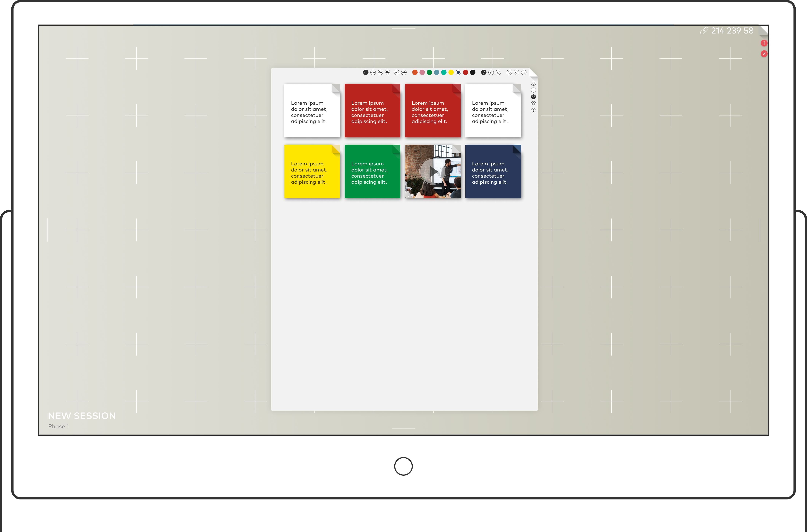
Task: Select the pen drawing tool
Action: tap(484, 72)
